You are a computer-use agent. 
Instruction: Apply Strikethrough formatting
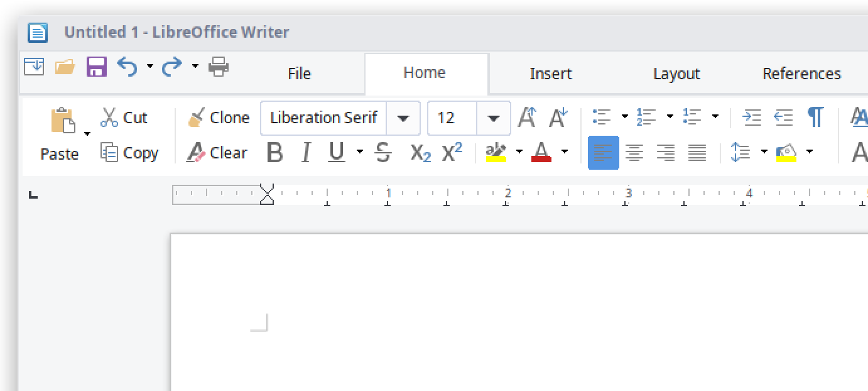coord(383,153)
